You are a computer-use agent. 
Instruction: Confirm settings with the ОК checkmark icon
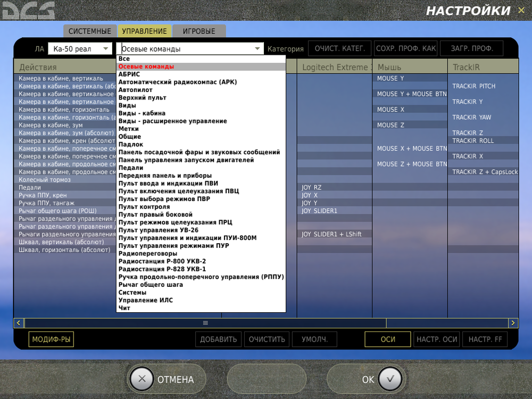(390, 379)
